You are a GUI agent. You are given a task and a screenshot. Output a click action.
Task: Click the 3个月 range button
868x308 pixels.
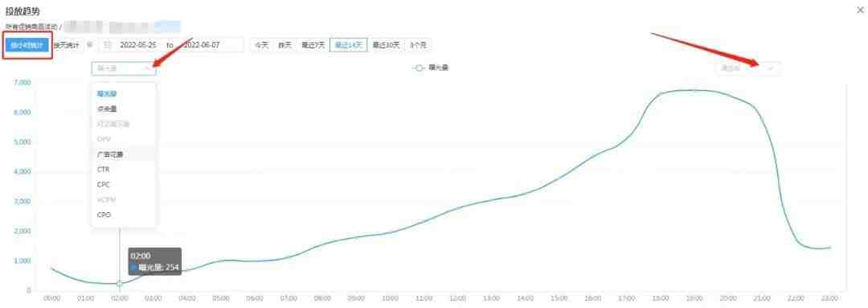(x=418, y=45)
